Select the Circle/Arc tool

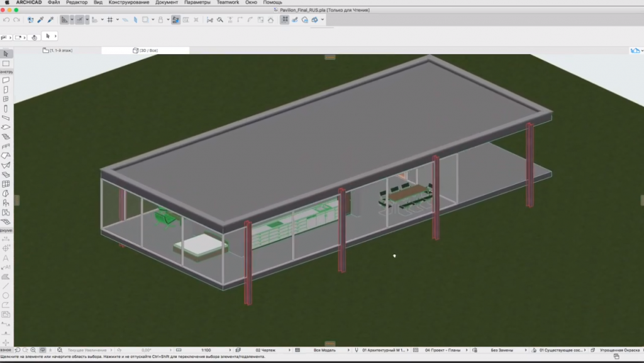click(x=6, y=296)
